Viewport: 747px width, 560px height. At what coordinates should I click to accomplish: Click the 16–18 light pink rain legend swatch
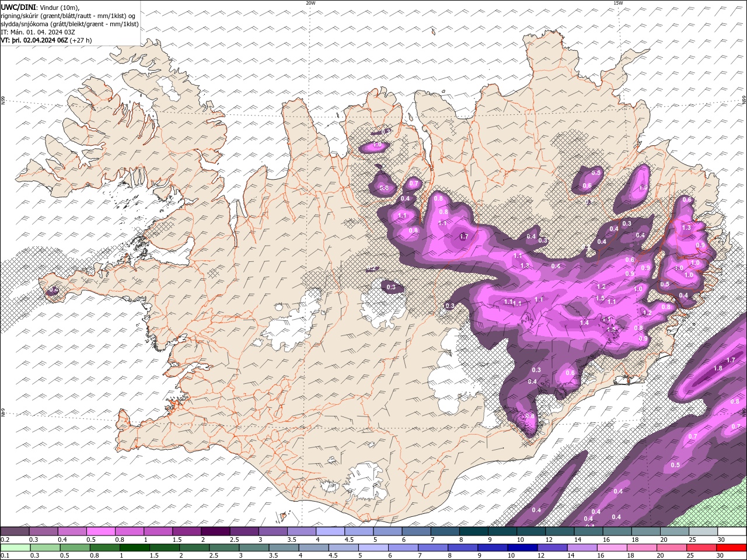tap(612, 547)
